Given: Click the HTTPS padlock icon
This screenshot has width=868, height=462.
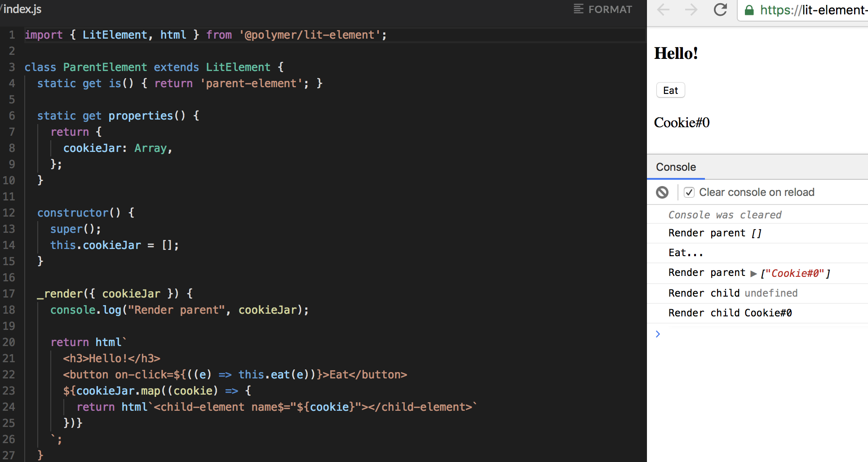Looking at the screenshot, I should tap(749, 10).
